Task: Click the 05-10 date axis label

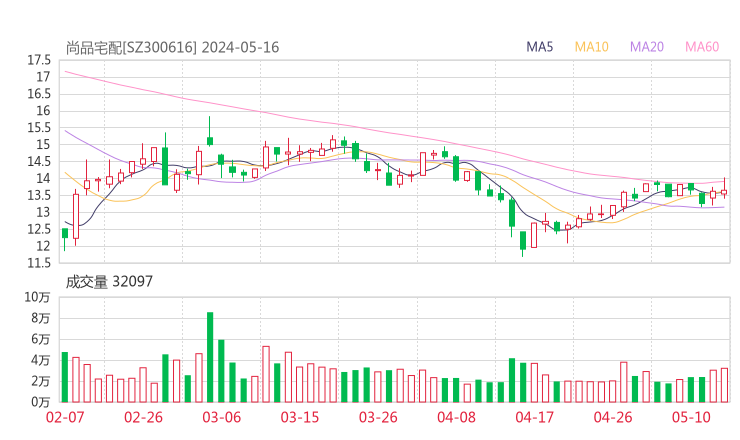Action: coord(691,417)
